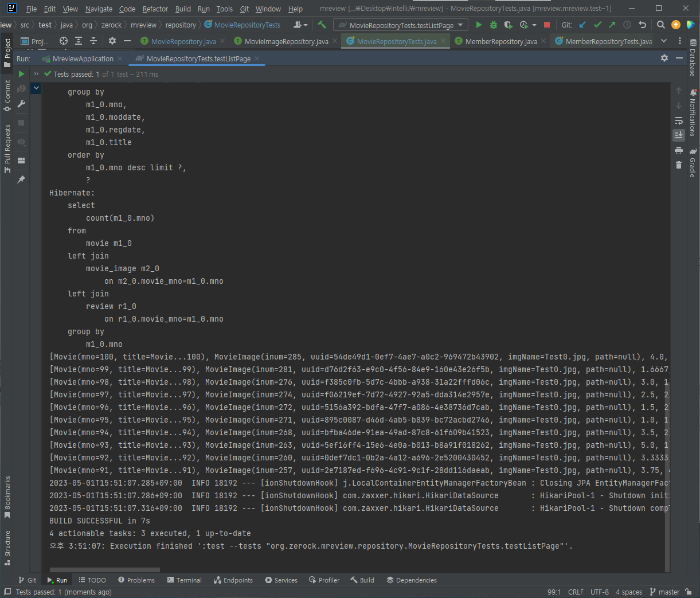The height and width of the screenshot is (598, 700).
Task: Click the repository breadcrumb in navigation bar
Action: 181,25
